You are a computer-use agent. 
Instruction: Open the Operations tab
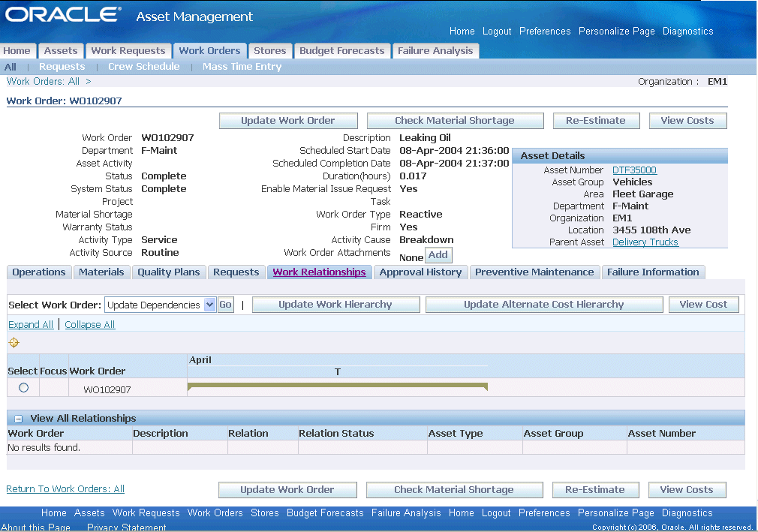tap(39, 272)
